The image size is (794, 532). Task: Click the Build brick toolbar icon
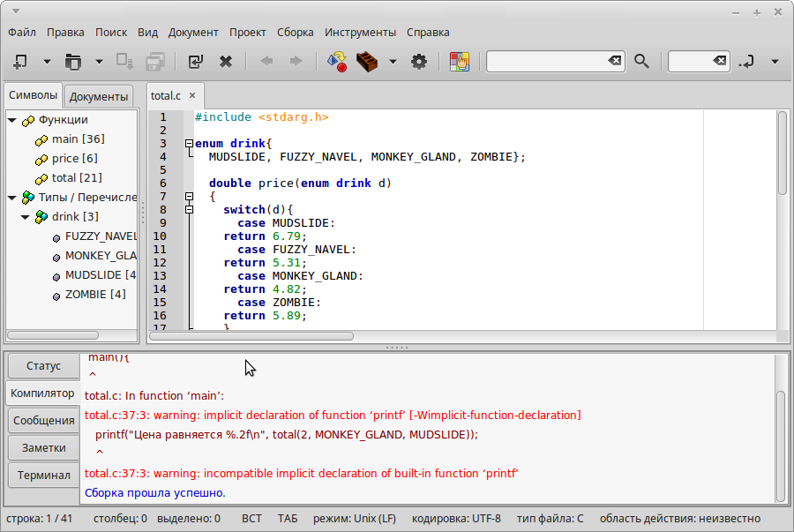[367, 62]
